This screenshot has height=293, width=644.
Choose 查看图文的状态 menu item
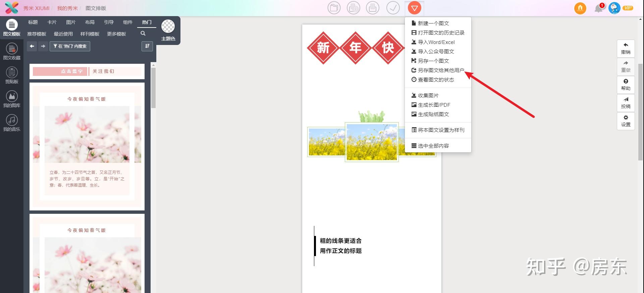pyautogui.click(x=438, y=80)
